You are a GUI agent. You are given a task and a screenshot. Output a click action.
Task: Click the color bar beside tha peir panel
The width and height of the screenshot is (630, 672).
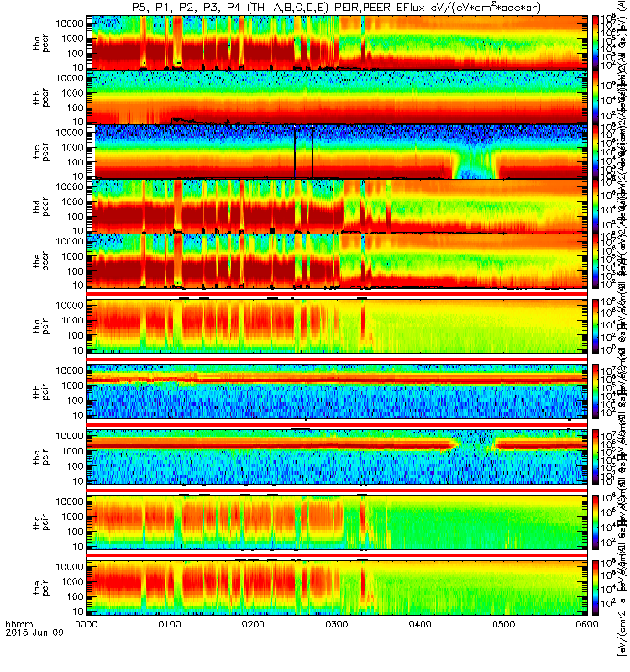pyautogui.click(x=596, y=326)
